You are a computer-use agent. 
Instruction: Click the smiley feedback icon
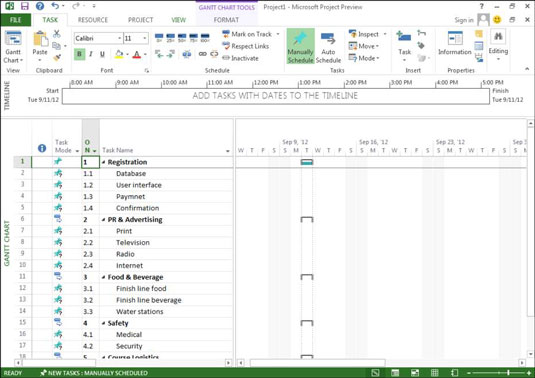point(497,20)
